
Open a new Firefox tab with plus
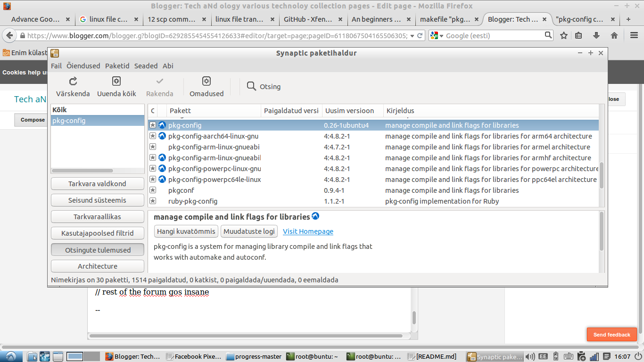tap(628, 19)
